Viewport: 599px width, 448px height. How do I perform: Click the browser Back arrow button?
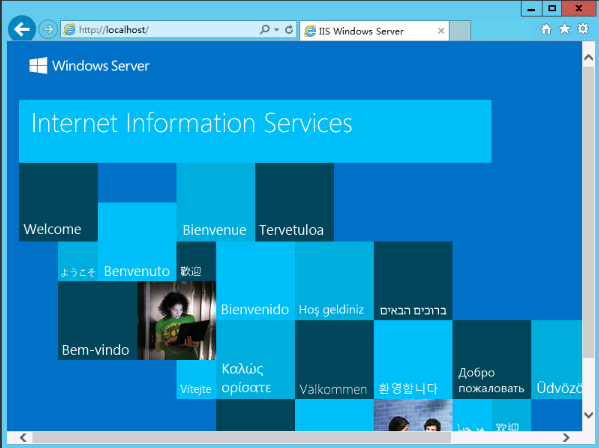[x=22, y=29]
